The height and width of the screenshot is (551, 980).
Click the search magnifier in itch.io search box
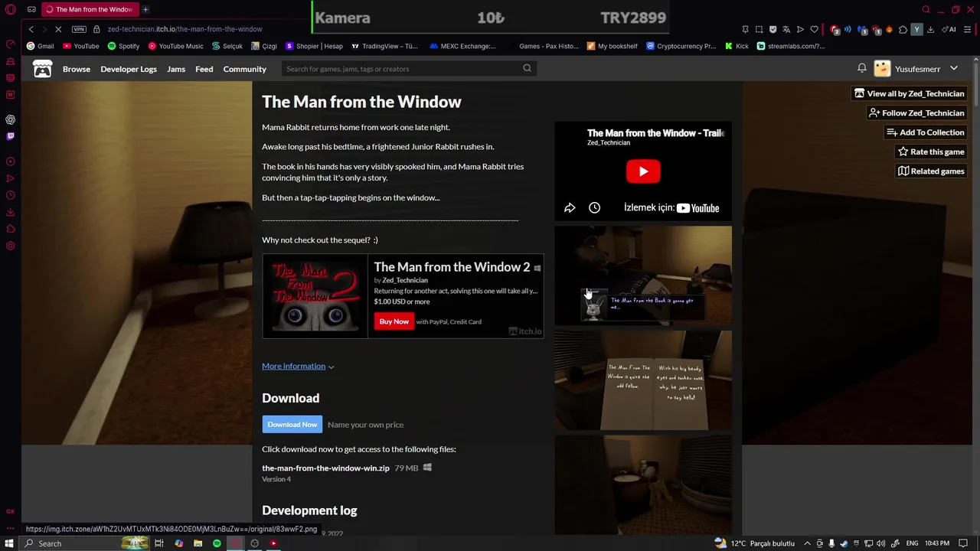click(x=527, y=68)
